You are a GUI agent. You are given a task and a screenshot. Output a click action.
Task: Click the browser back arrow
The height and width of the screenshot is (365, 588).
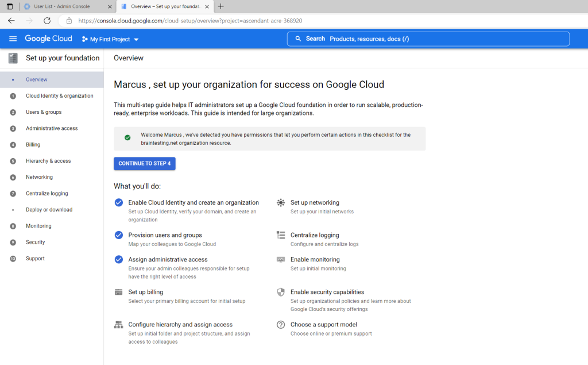[11, 21]
